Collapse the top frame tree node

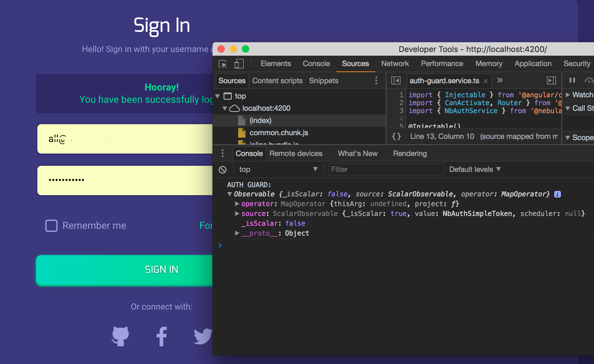[218, 96]
